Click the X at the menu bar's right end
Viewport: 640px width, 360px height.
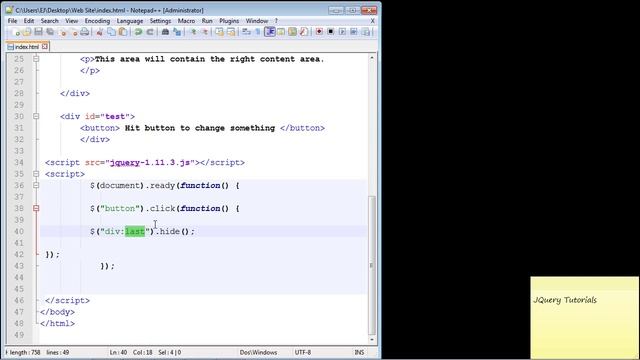tap(372, 21)
